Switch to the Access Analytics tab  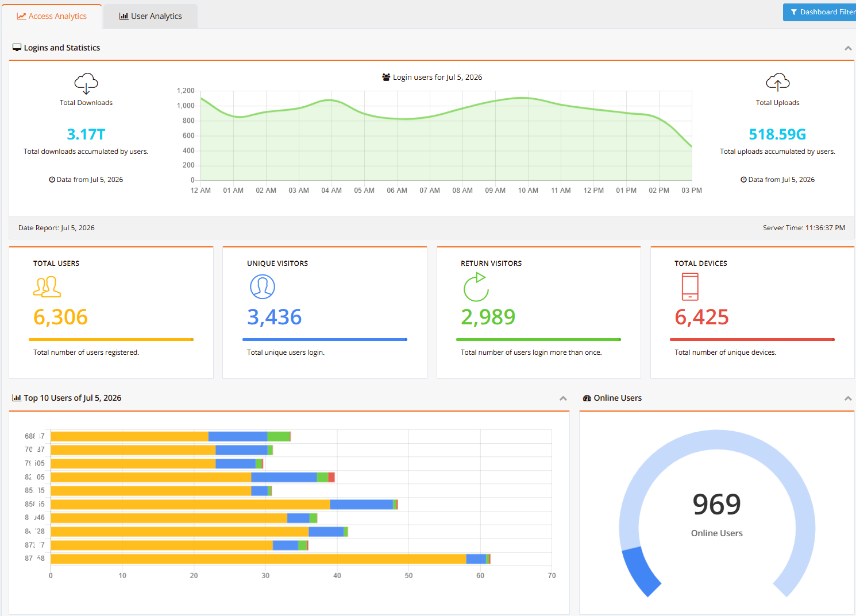[52, 16]
